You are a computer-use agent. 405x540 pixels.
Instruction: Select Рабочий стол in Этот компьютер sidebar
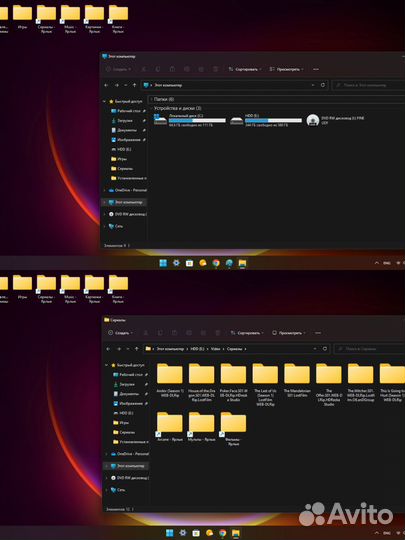click(128, 111)
